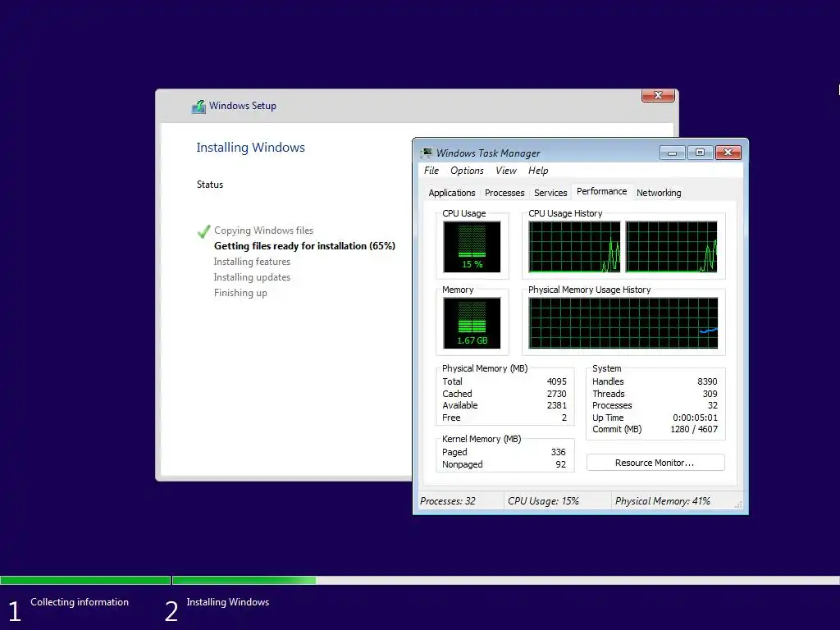Click the 'Status' label in Windows Setup

[x=209, y=185]
